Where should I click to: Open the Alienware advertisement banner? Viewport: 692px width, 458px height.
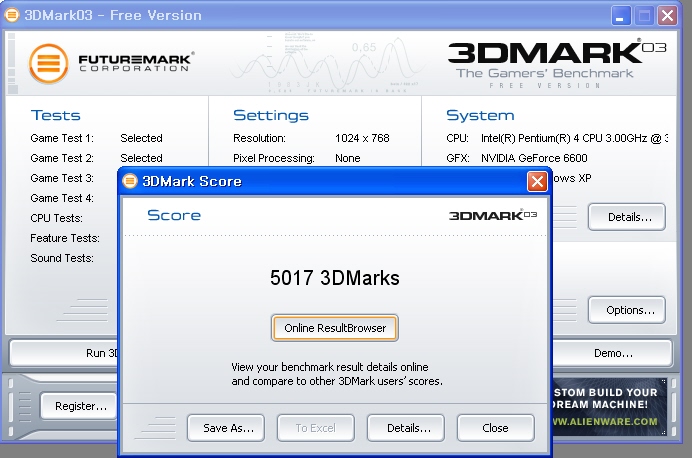(609, 407)
